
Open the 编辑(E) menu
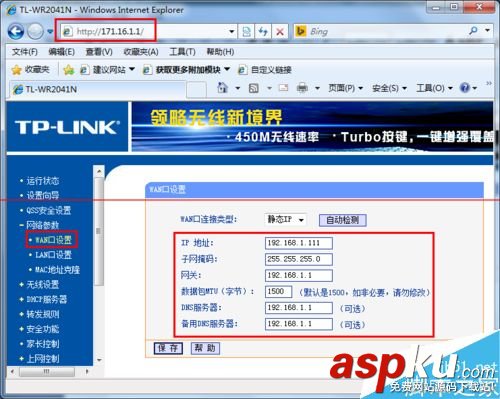[61, 52]
